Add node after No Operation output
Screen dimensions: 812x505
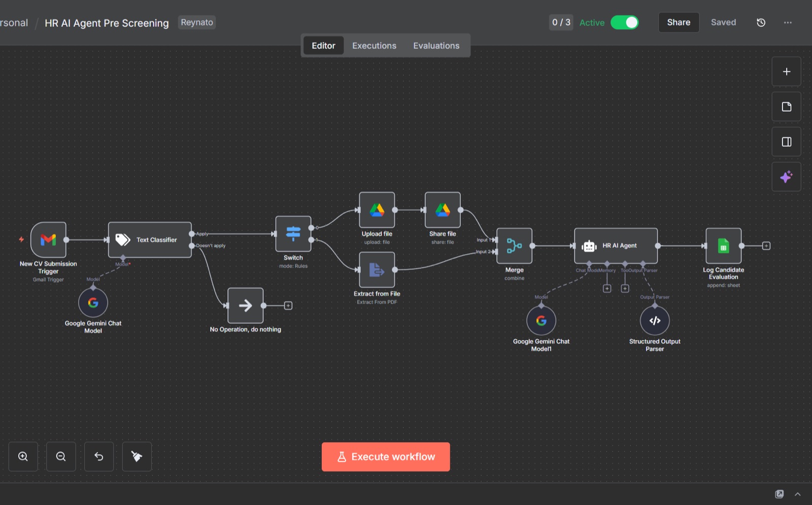[x=288, y=306]
